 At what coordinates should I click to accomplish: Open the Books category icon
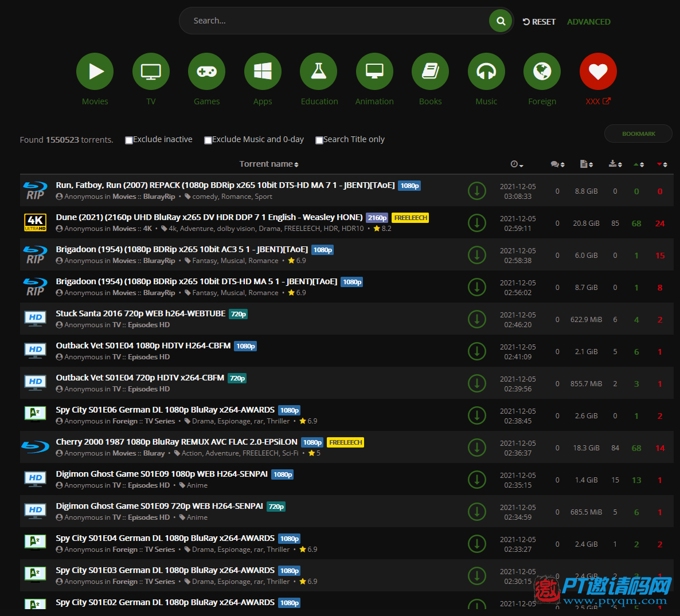pyautogui.click(x=430, y=72)
